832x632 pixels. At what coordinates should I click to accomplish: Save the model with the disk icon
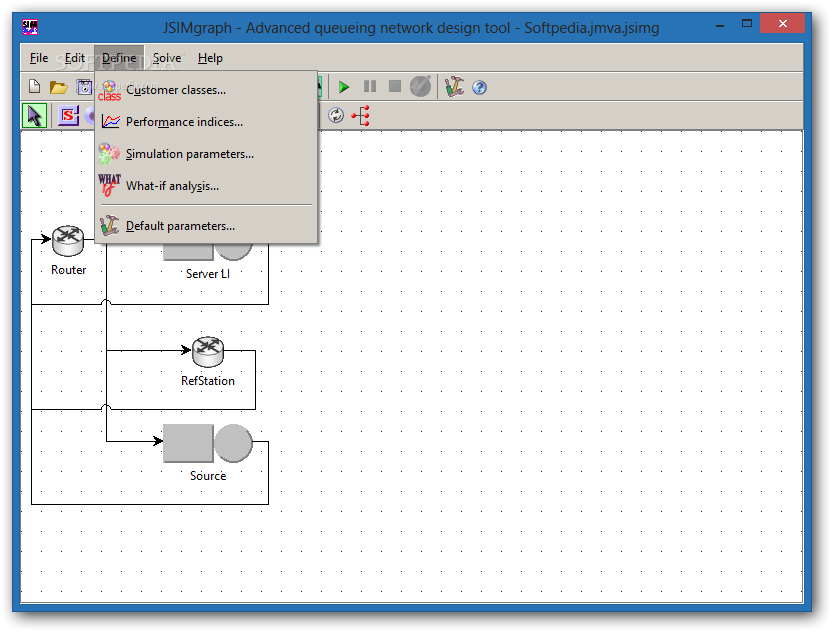click(84, 87)
